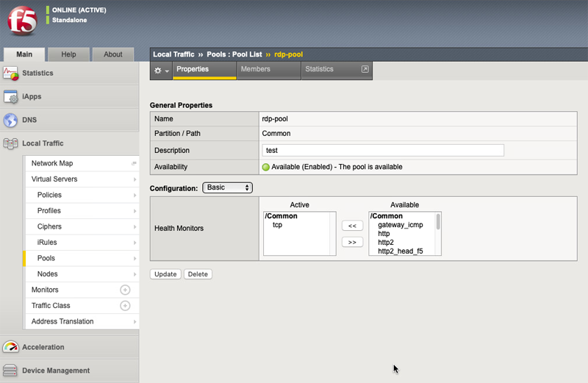Expand the Pools submenu arrow
Screen dimensions: 588x383
click(135, 259)
